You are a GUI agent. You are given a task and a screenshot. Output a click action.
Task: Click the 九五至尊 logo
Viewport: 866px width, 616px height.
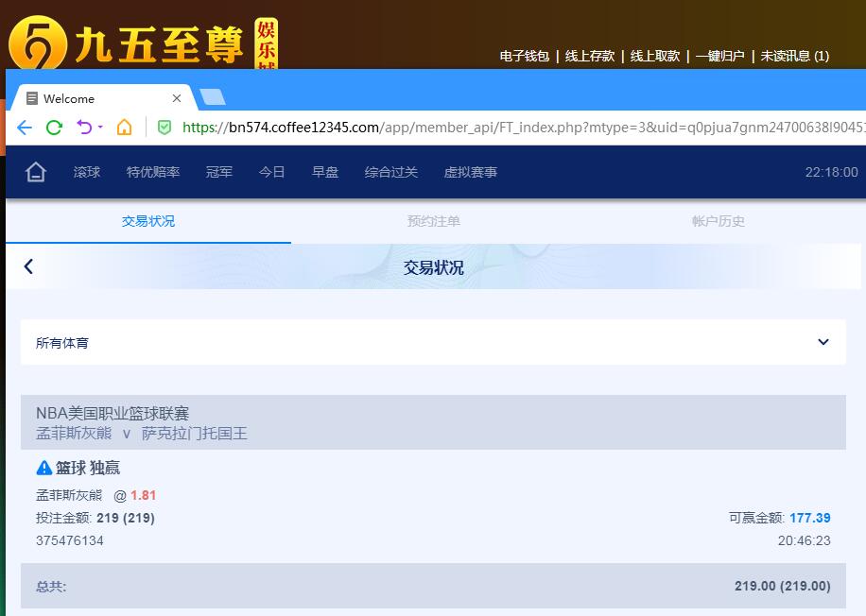(x=143, y=43)
